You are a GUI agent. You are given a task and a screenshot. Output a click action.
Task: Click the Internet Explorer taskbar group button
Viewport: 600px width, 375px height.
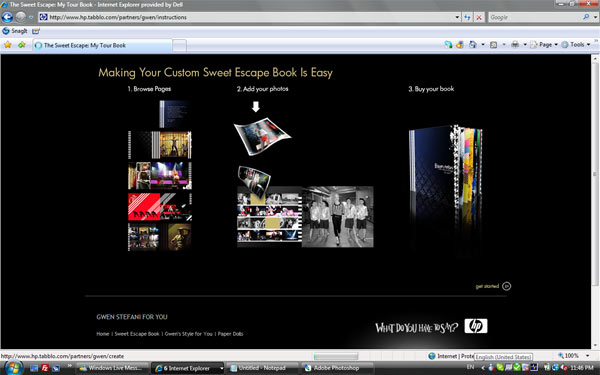188,368
